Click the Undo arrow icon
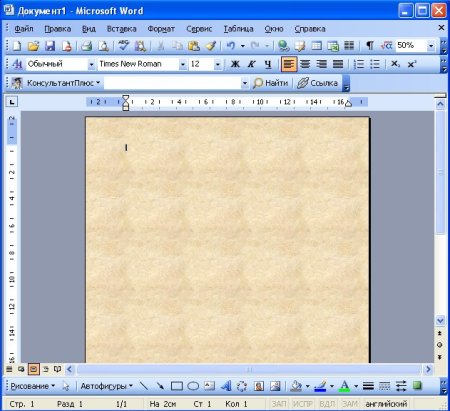 click(231, 46)
